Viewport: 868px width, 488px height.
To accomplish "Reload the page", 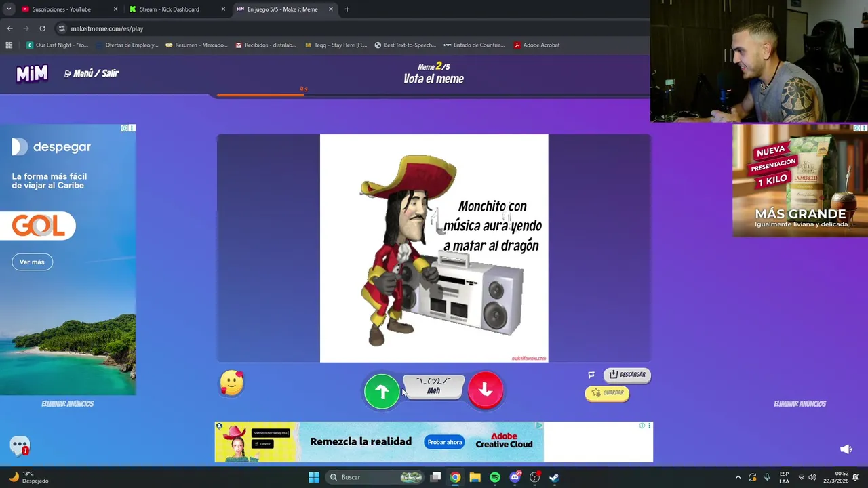I will [x=42, y=28].
